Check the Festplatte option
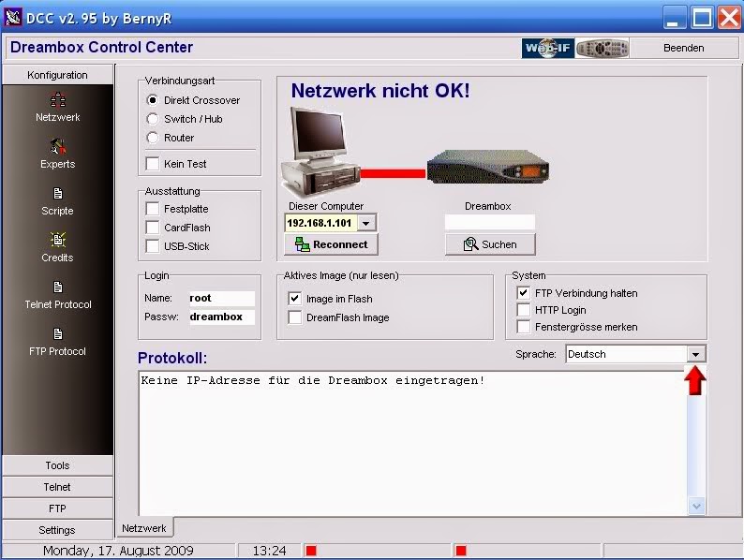 coord(153,209)
